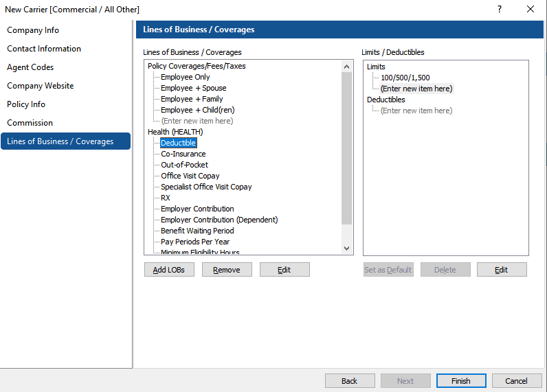The width and height of the screenshot is (547, 392).
Task: Select the Employee Only coverage
Action: pyautogui.click(x=186, y=77)
